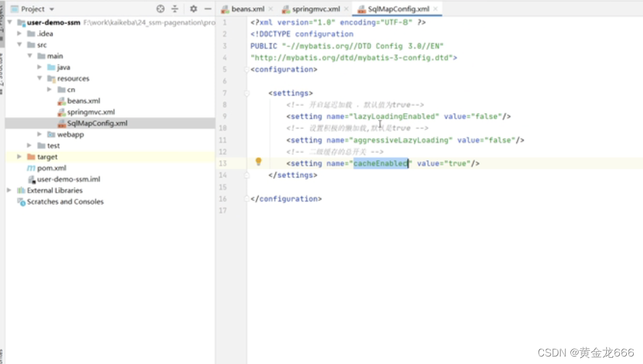Viewport: 643px width, 364px height.
Task: Click the java source folder icon
Action: click(x=51, y=67)
